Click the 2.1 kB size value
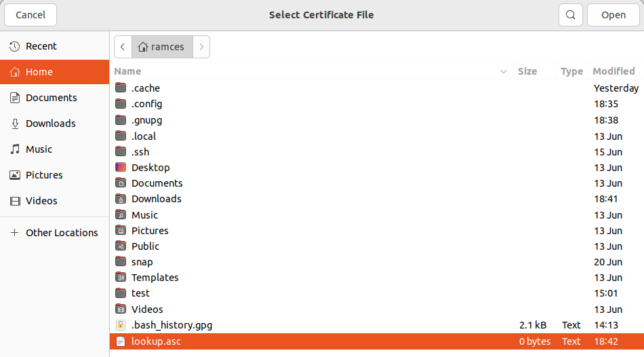Screen dimensions: 644x357 point(533,325)
